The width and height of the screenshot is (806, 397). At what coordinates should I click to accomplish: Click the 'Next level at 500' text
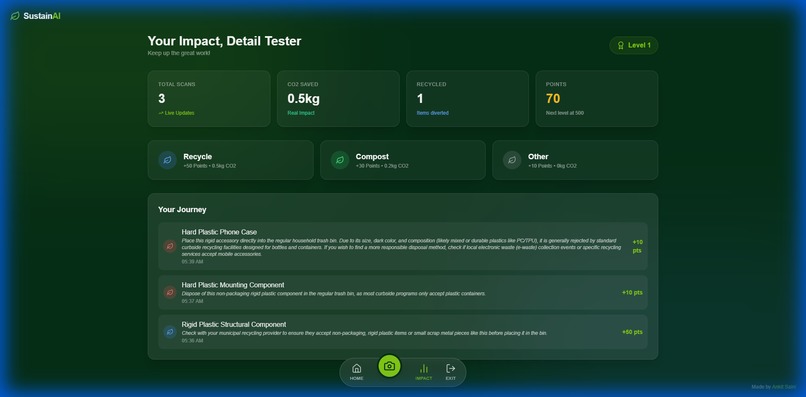[x=565, y=113]
